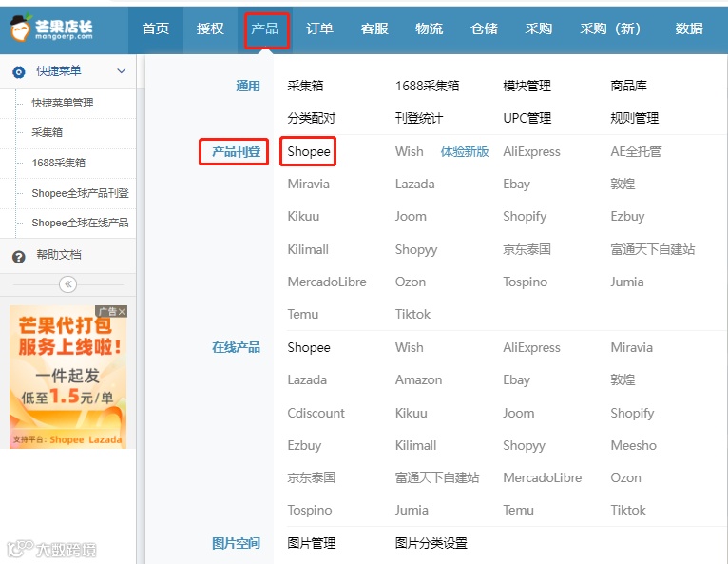The height and width of the screenshot is (564, 728).
Task: Click the 图片空间 section heading
Action: tap(236, 543)
